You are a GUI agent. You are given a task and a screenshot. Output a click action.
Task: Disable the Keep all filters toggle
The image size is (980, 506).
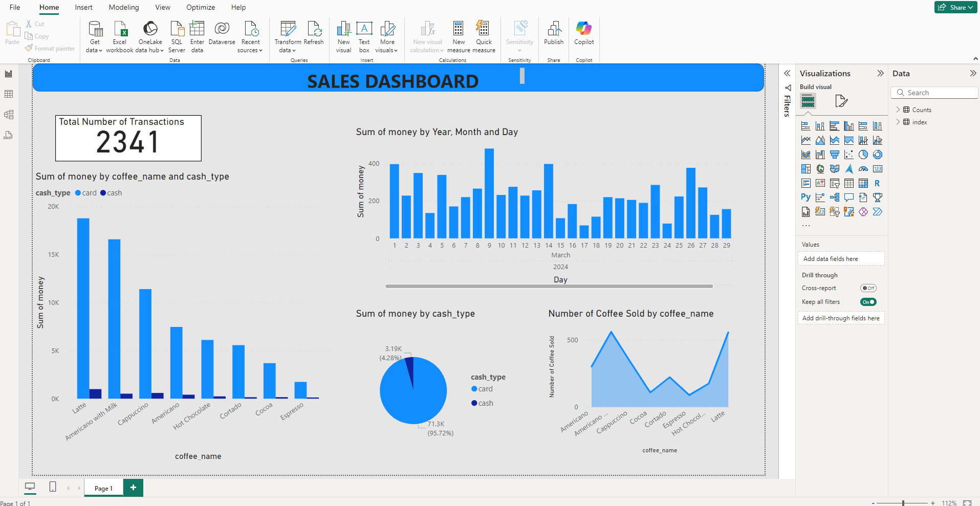868,302
